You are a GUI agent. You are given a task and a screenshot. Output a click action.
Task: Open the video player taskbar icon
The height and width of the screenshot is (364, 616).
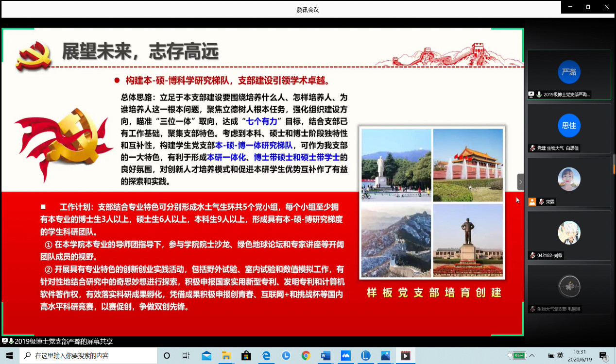click(x=405, y=356)
